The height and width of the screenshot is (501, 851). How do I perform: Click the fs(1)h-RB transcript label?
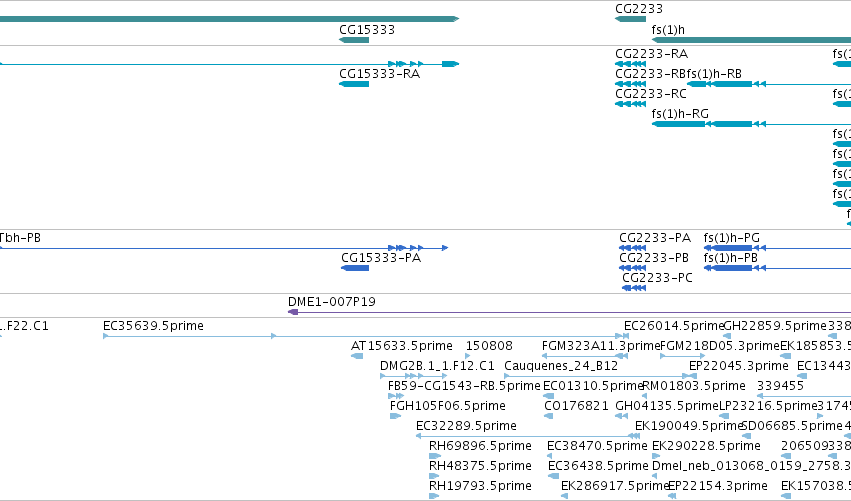(x=714, y=74)
